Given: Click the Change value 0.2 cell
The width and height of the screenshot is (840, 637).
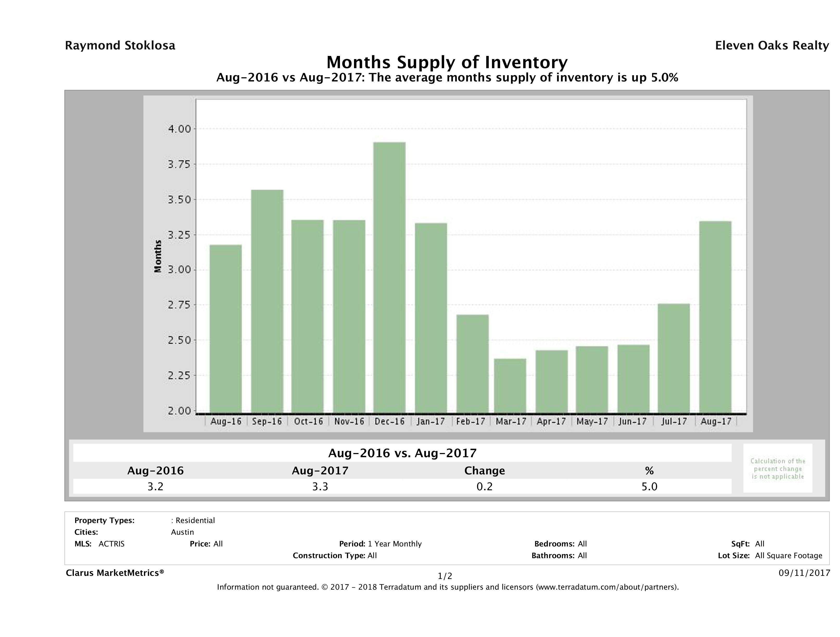Looking at the screenshot, I should [484, 487].
